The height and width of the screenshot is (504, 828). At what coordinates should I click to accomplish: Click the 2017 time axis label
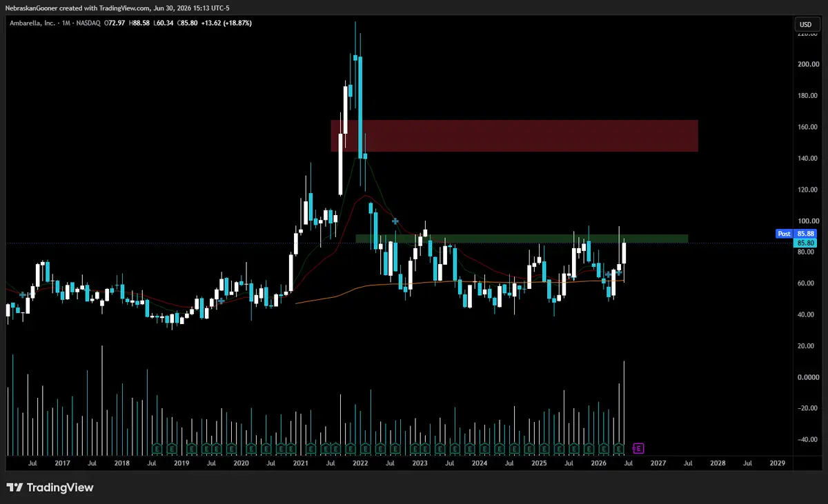(62, 464)
